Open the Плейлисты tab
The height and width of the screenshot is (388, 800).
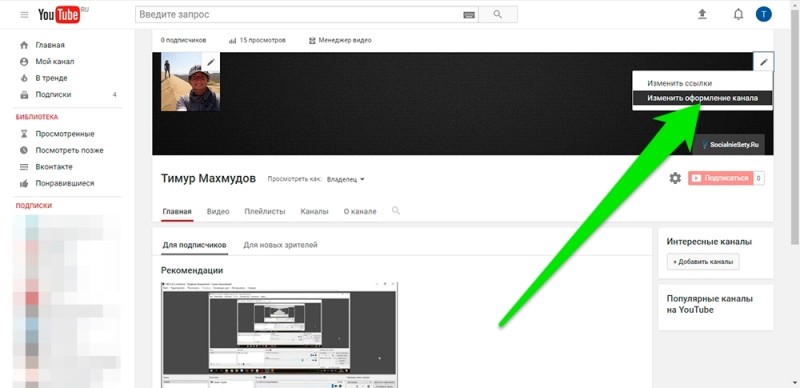264,211
